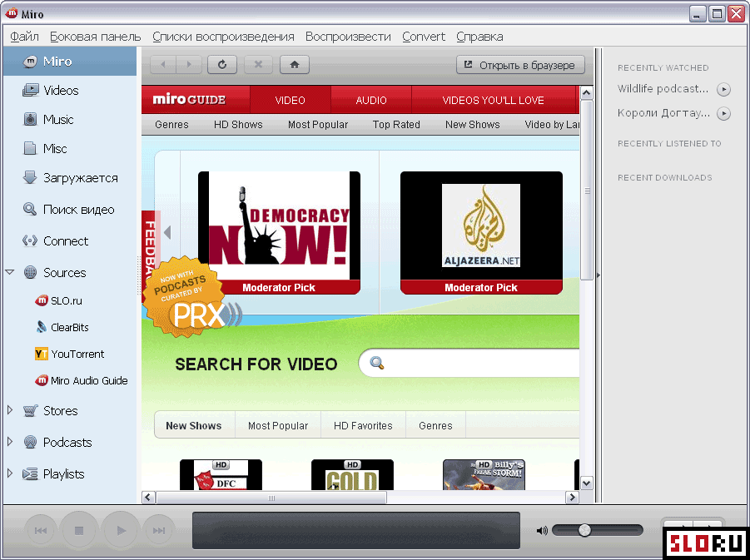This screenshot has width=750, height=560.
Task: Go forward with the browser forward arrow
Action: point(189,65)
